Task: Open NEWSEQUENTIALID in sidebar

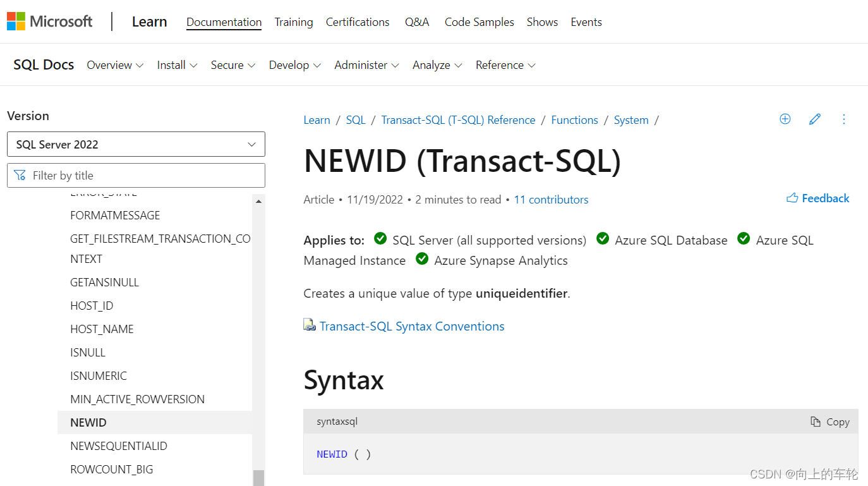Action: pos(119,446)
